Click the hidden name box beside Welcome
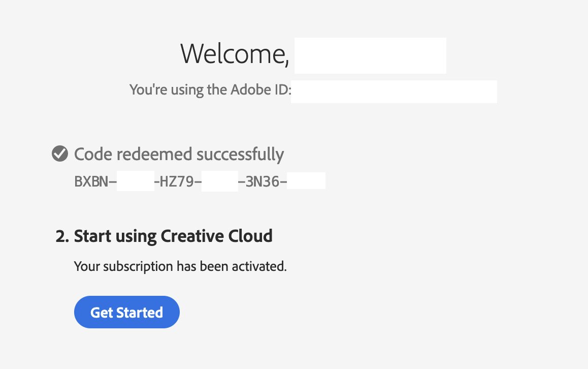Screen dimensions: 588x369 370,55
